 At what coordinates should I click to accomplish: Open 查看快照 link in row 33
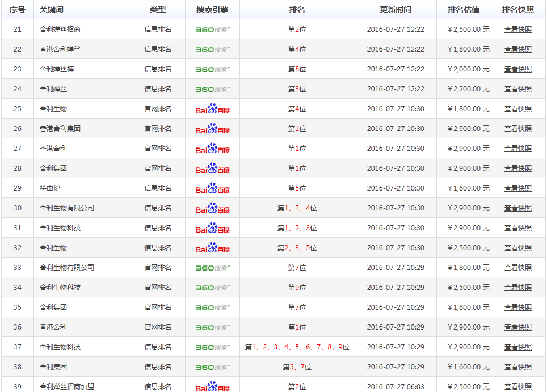(x=517, y=268)
